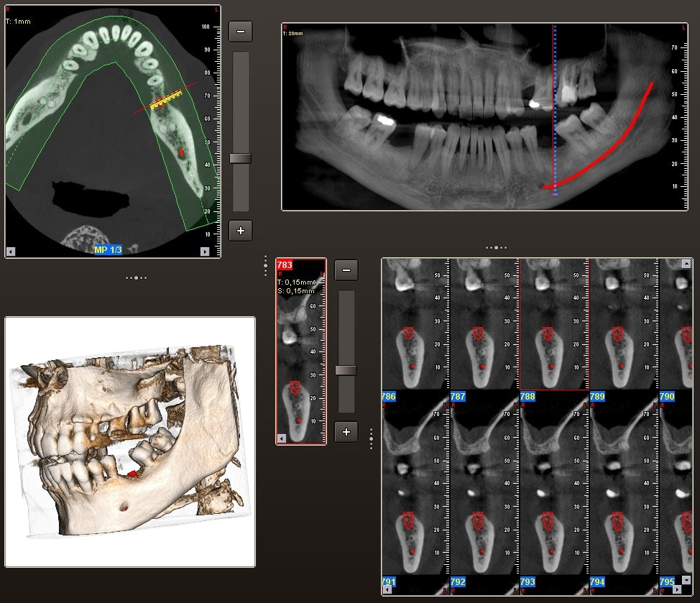700x603 pixels.
Task: Click the minus button beside the axial view
Action: 240,32
